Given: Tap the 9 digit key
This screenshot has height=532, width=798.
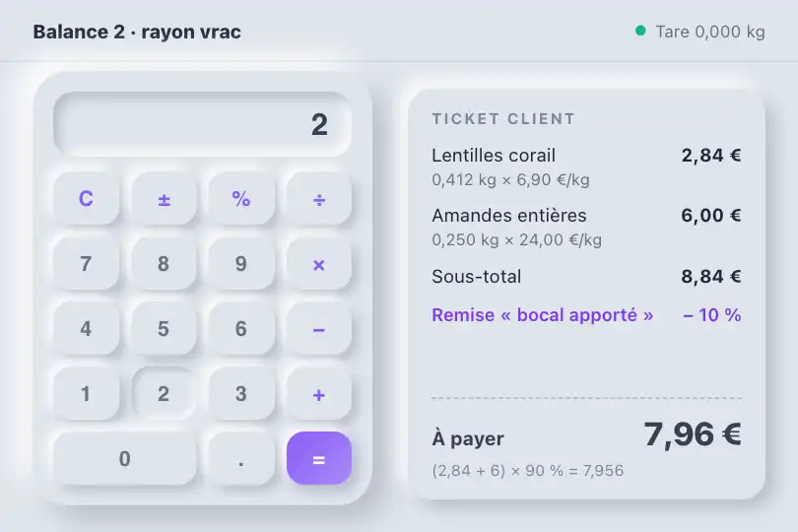Looking at the screenshot, I should tap(241, 264).
